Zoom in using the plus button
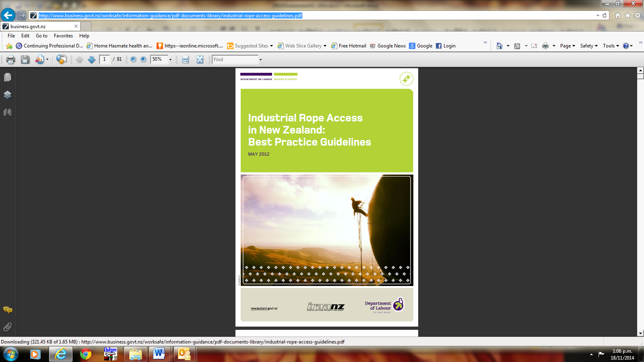Image resolution: width=644 pixels, height=362 pixels. point(143,60)
